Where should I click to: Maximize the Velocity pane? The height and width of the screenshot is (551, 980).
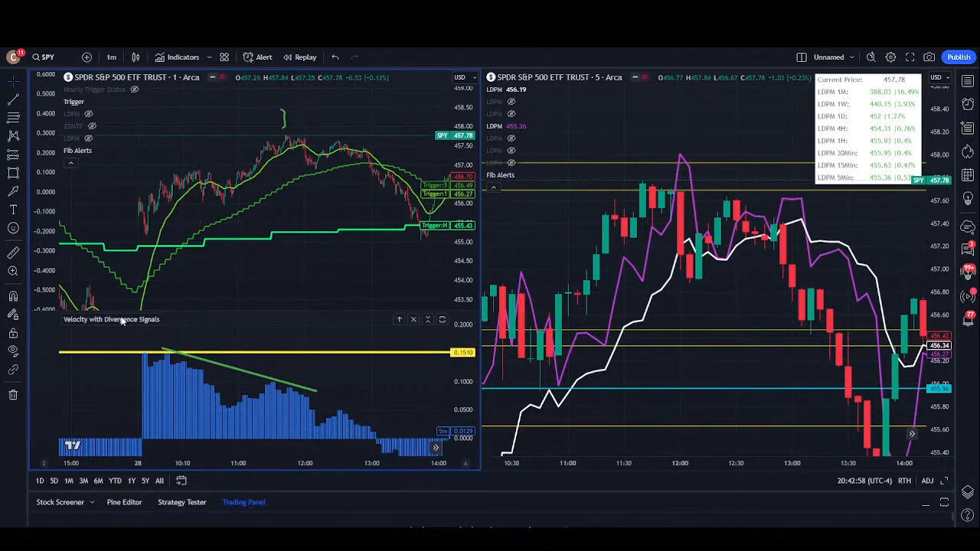pyautogui.click(x=442, y=320)
